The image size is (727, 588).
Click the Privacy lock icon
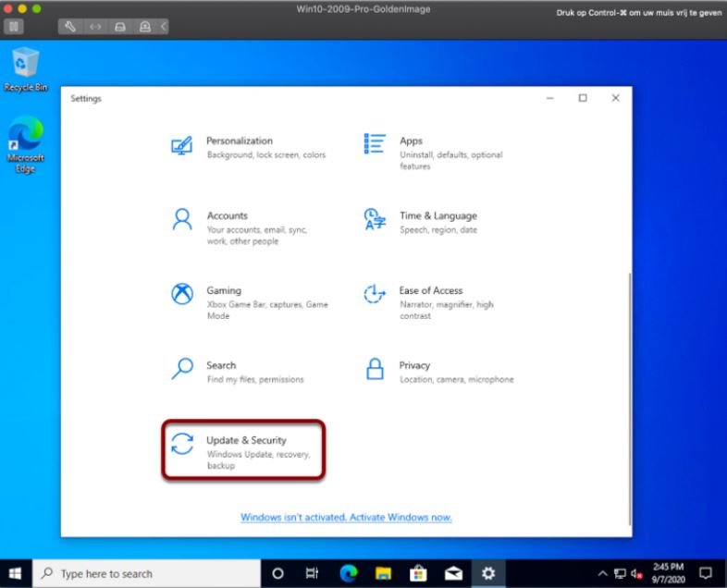(x=375, y=369)
